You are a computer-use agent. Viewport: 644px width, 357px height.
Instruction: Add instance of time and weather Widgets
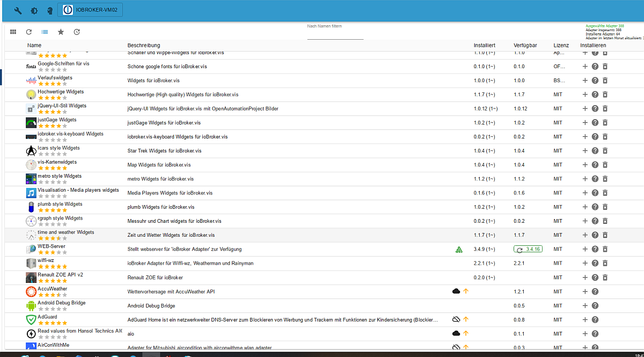click(x=585, y=235)
